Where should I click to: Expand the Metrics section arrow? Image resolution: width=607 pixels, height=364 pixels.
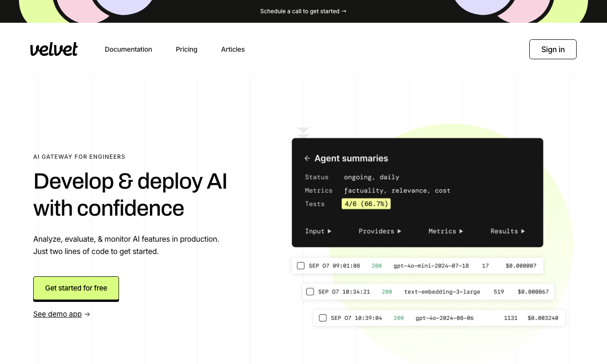(x=461, y=231)
